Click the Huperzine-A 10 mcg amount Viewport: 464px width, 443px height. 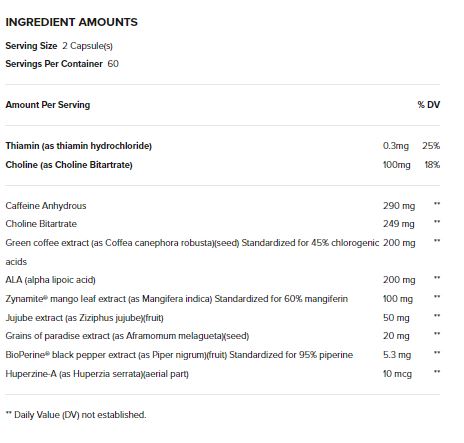(397, 374)
